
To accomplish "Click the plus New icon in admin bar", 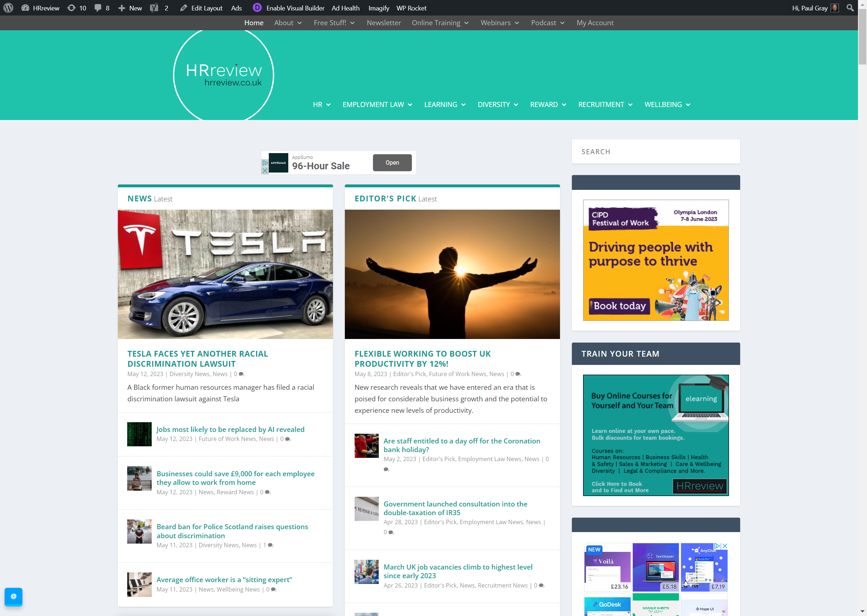I will 121,8.
